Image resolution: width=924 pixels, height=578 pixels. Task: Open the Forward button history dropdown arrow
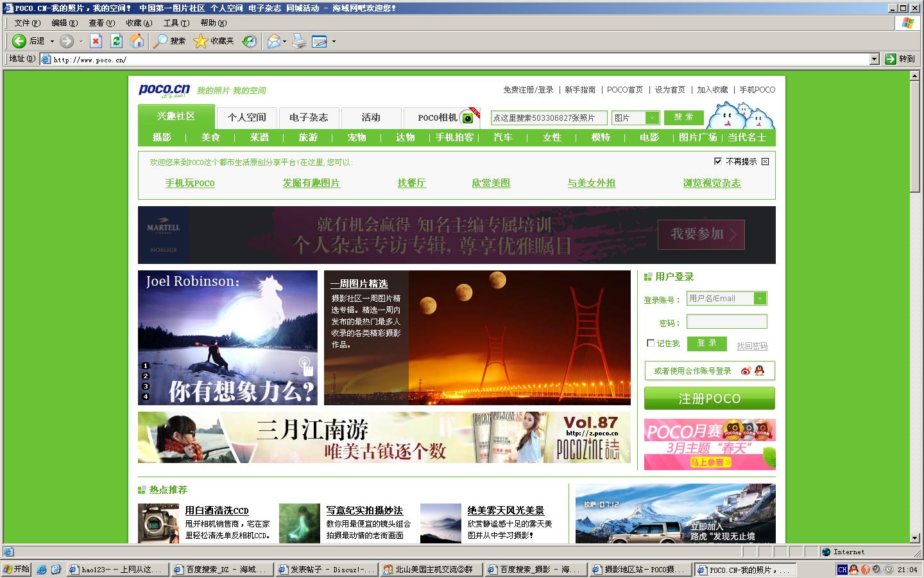pos(81,41)
